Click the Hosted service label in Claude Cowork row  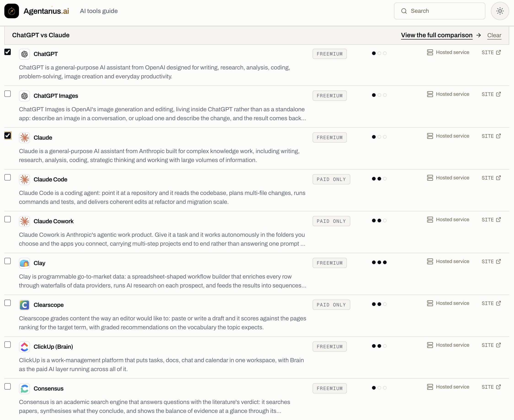(452, 220)
